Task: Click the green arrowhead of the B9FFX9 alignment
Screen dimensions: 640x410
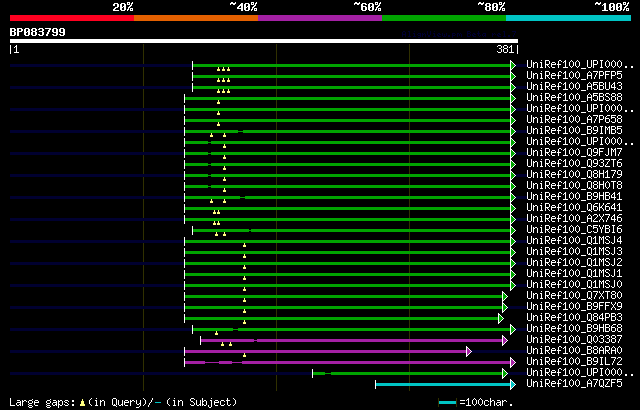Action: tap(505, 308)
